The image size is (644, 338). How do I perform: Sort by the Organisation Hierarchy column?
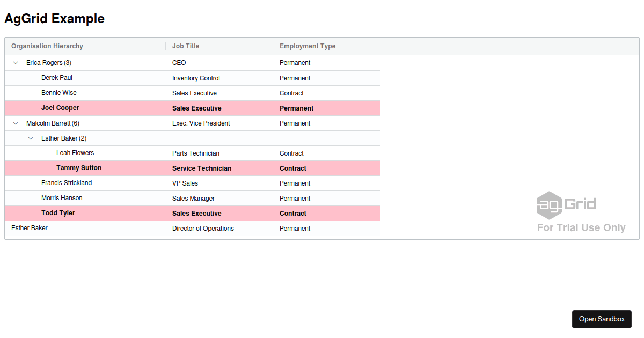[47, 46]
